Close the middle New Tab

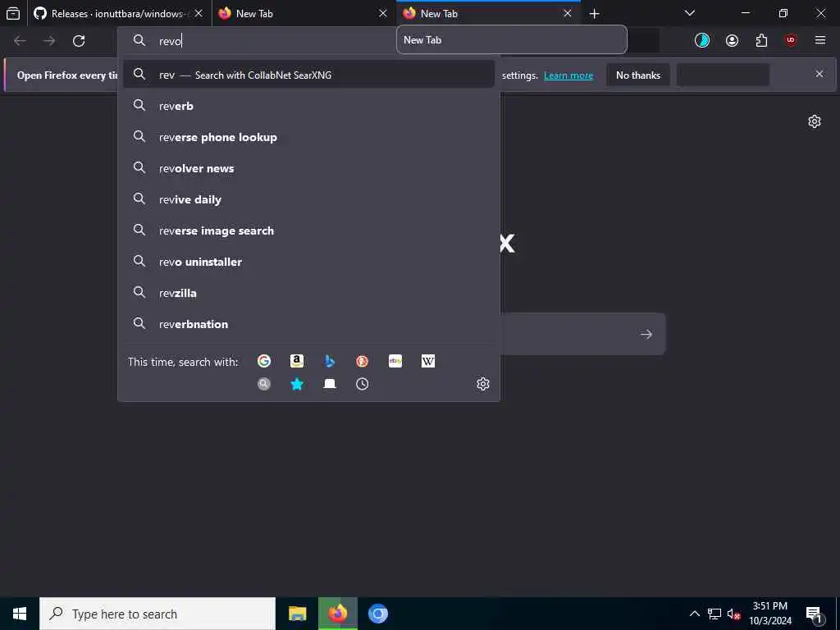tap(383, 13)
